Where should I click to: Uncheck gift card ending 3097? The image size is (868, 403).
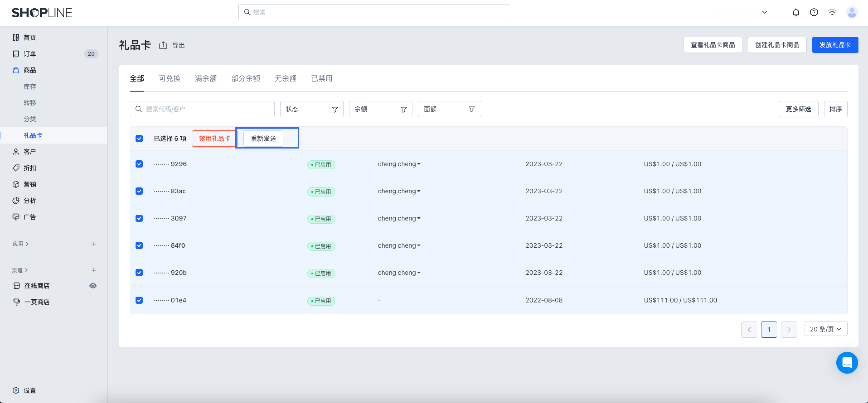(x=139, y=218)
